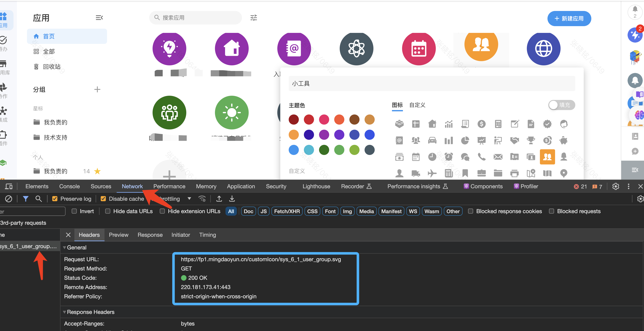Filter requests by Fetch/XHR type
The height and width of the screenshot is (331, 644).
coord(287,211)
